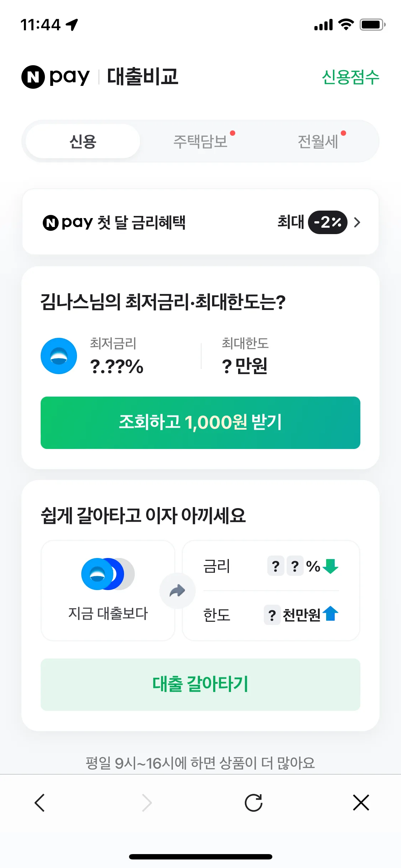
Task: Switch to 주택담보 mortgage tab
Action: 201,141
